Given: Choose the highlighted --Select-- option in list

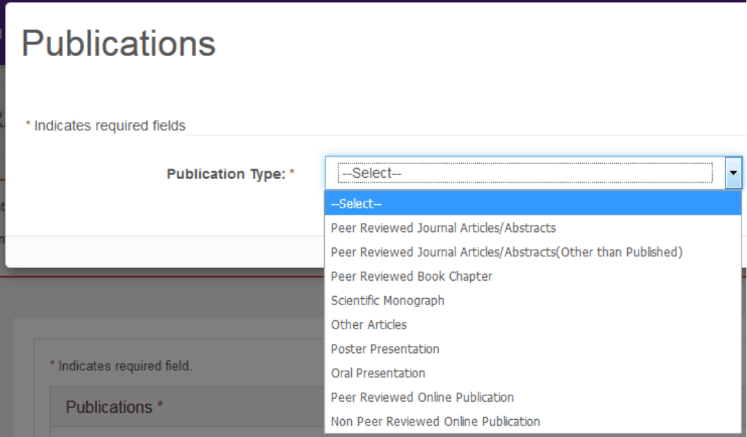Looking at the screenshot, I should (x=533, y=203).
